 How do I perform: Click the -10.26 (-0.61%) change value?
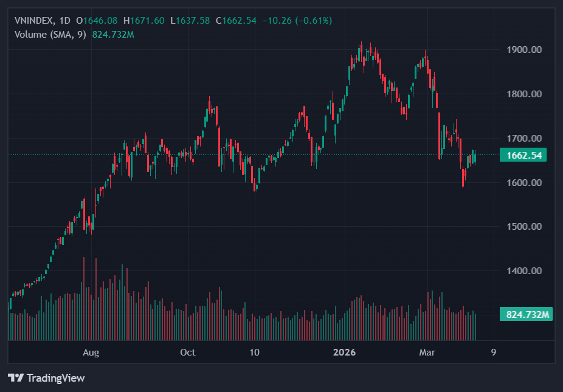[297, 21]
